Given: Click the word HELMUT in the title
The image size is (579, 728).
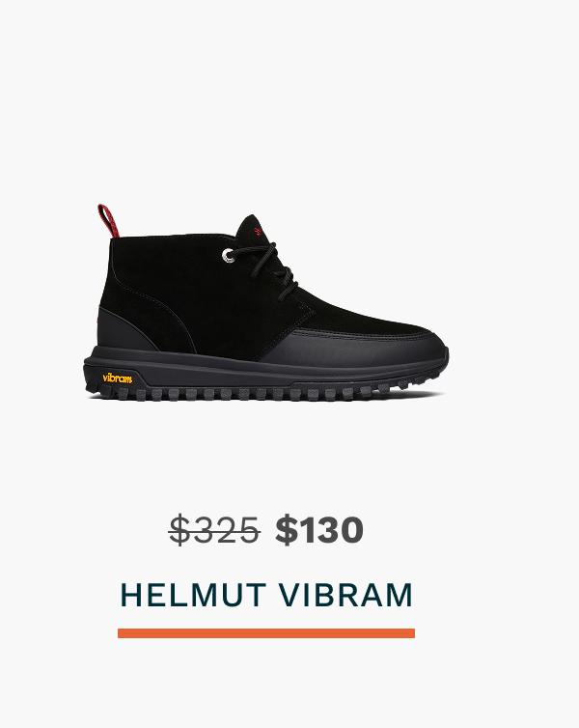Looking at the screenshot, I should click(193, 595).
